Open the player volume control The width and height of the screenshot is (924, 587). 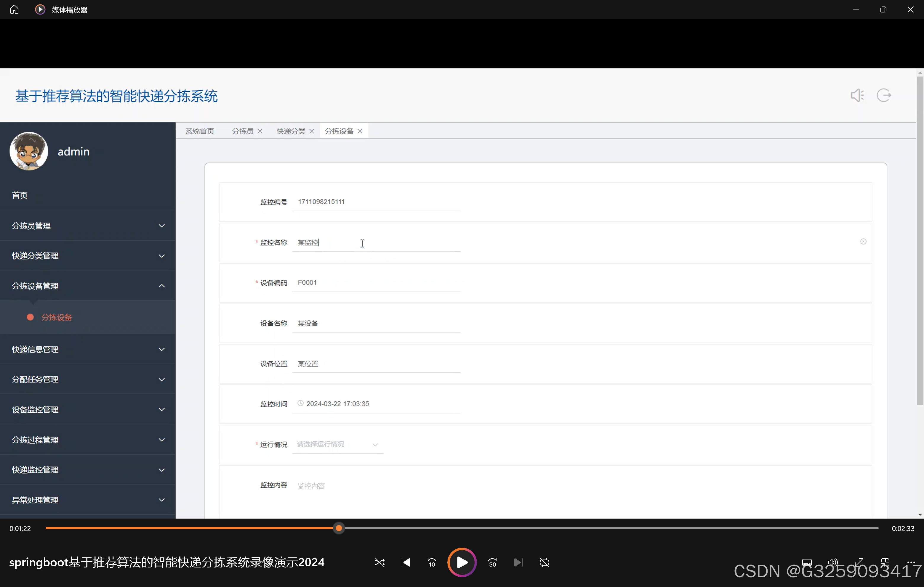(833, 562)
